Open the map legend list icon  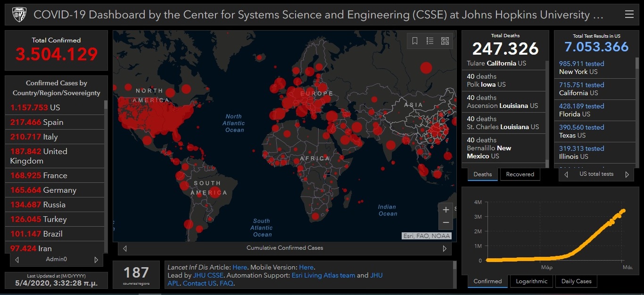[430, 41]
